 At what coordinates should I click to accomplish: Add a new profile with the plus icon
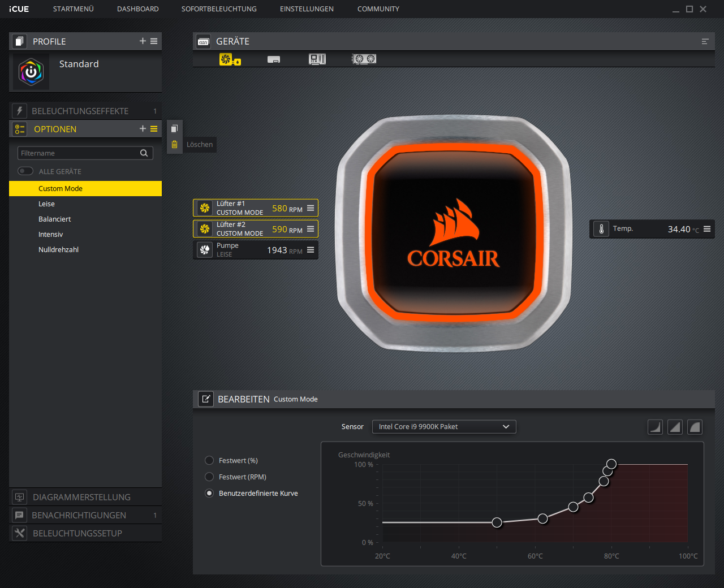(143, 41)
